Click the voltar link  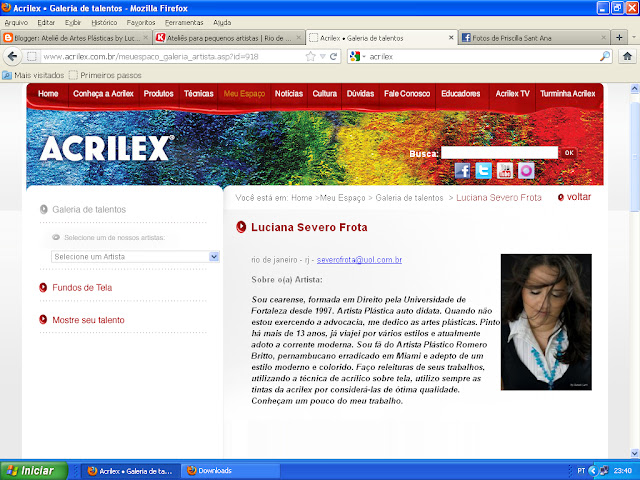[574, 197]
